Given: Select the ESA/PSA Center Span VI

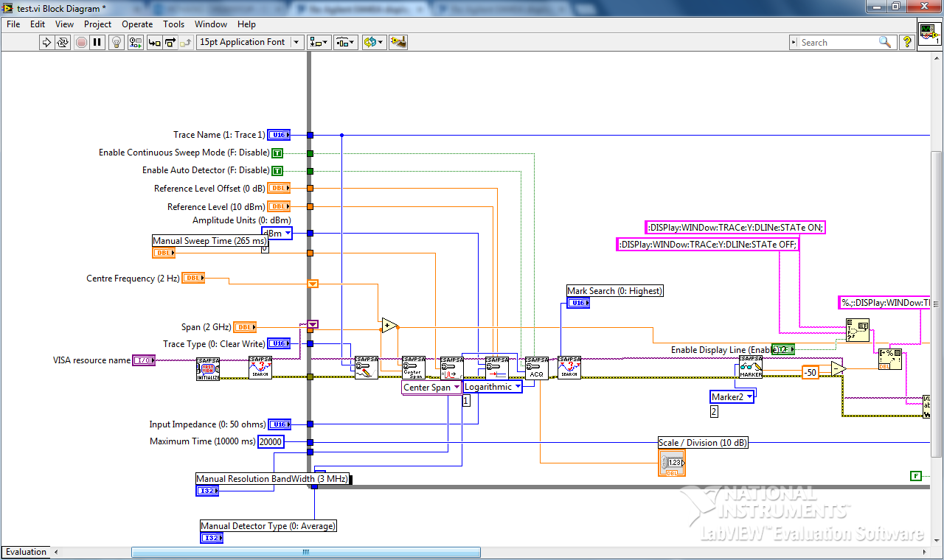Looking at the screenshot, I should (413, 368).
